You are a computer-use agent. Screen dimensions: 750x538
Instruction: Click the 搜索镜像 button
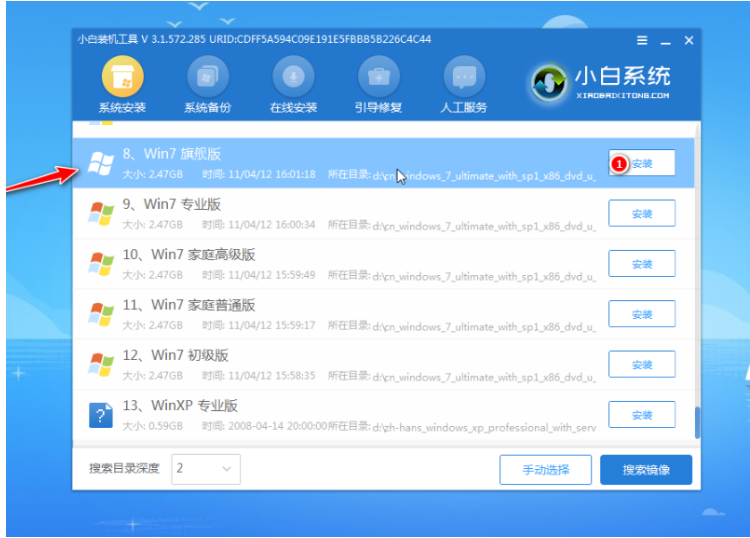coord(645,469)
